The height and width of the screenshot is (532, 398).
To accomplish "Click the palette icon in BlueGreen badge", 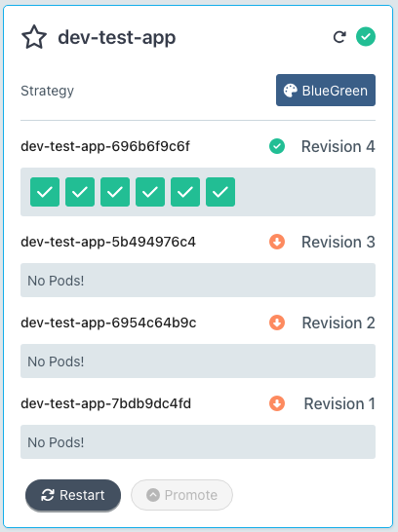I will [291, 91].
